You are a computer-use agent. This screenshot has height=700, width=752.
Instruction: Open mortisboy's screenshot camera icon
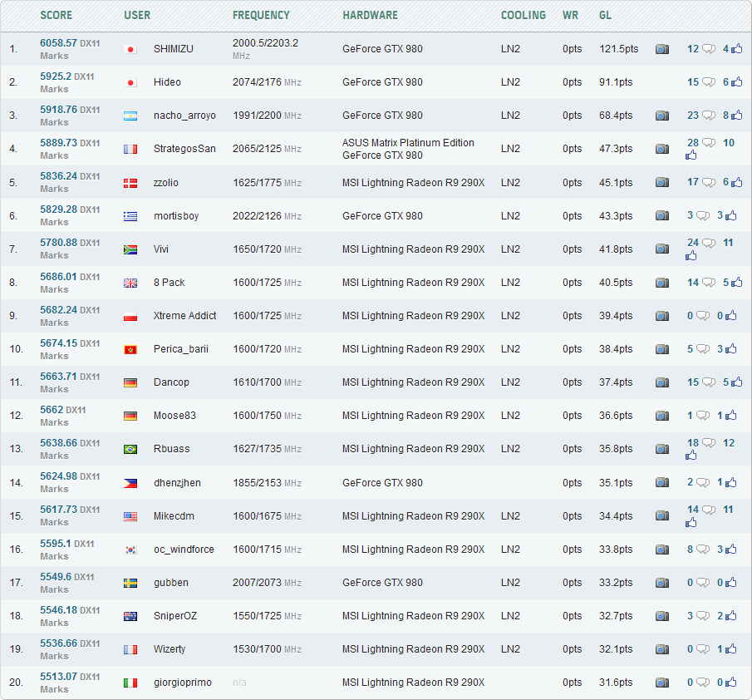(661, 215)
